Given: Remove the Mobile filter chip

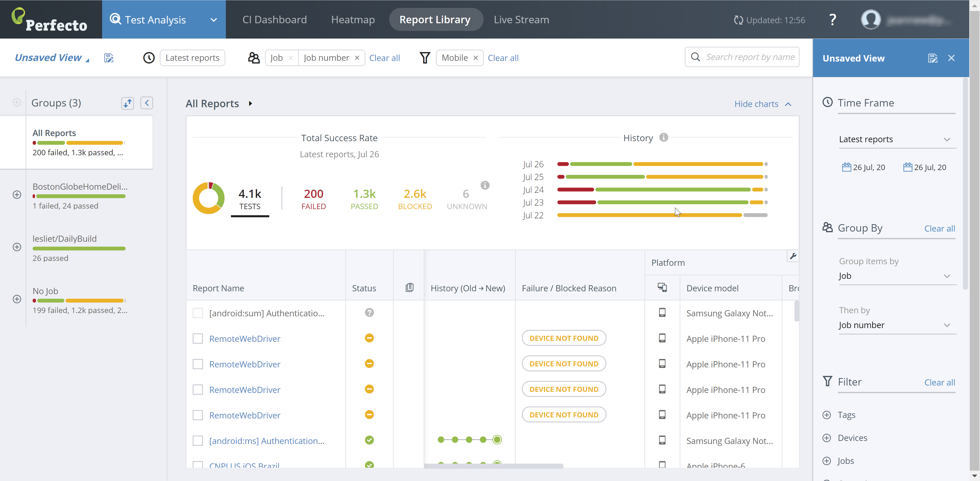Looking at the screenshot, I should [x=475, y=58].
